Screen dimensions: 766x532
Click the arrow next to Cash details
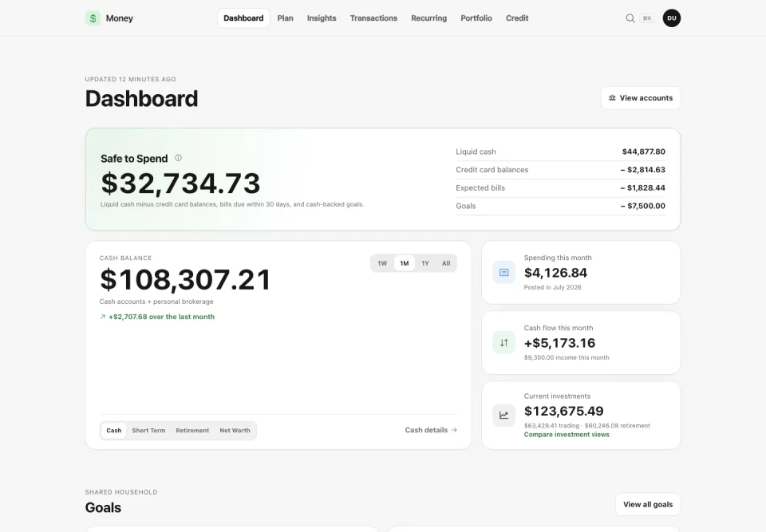coord(454,430)
